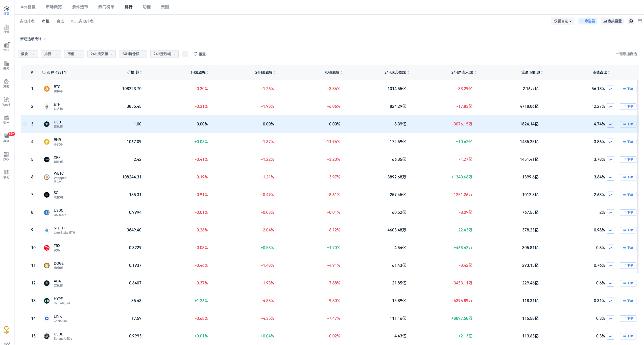
Task: Expand the 板块 filter dropdown
Action: tap(28, 54)
